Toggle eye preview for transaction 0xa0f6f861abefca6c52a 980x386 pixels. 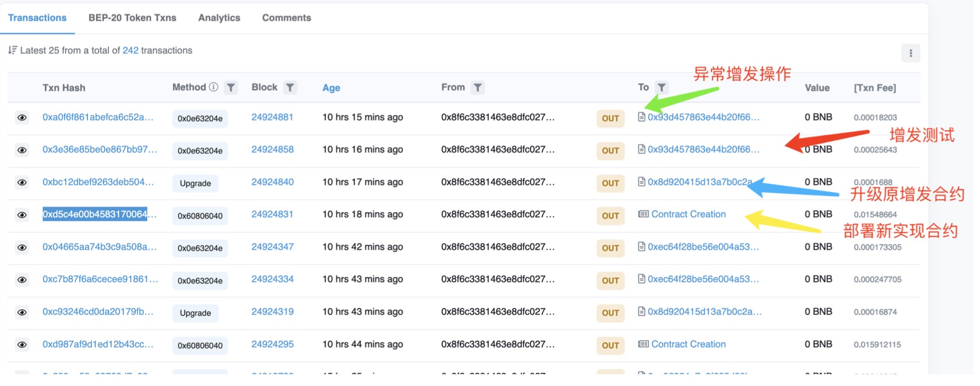point(22,118)
